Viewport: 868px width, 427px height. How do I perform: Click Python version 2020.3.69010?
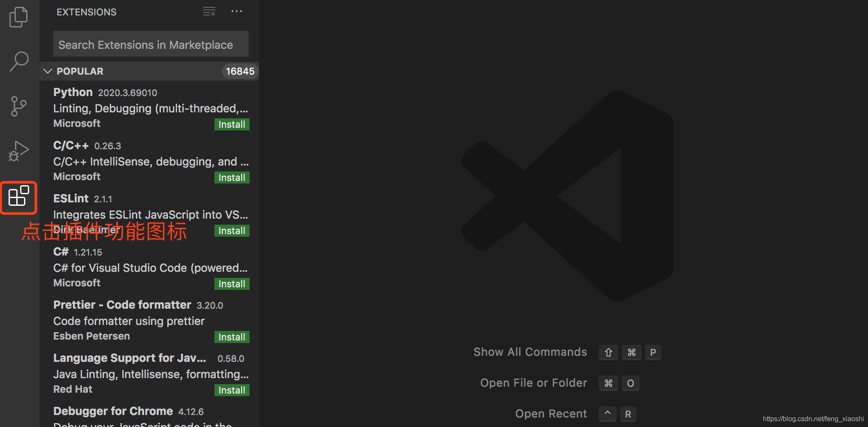click(128, 93)
